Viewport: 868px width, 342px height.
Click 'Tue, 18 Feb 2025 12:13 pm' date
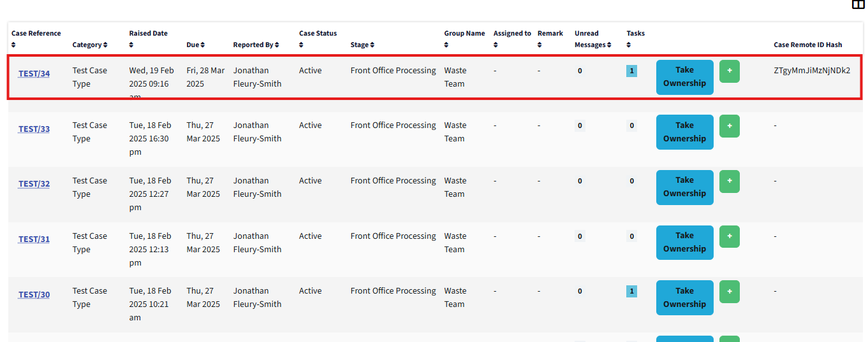[x=150, y=249]
